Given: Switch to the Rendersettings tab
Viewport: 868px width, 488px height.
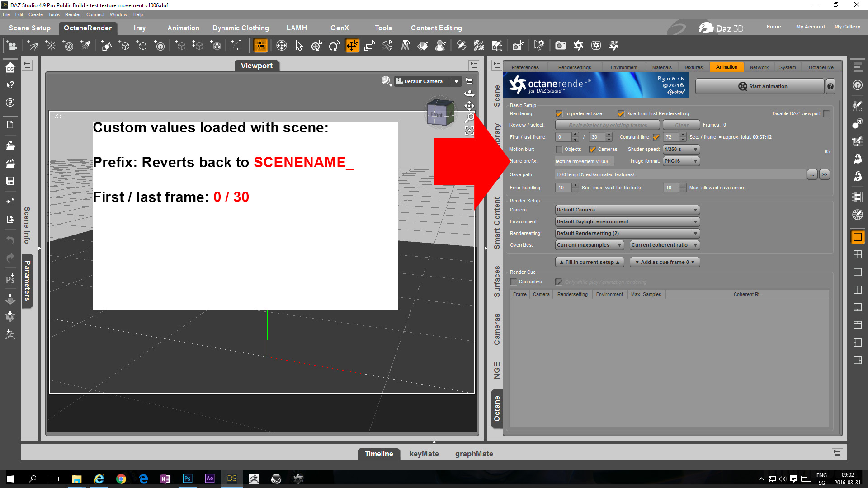Looking at the screenshot, I should [574, 67].
